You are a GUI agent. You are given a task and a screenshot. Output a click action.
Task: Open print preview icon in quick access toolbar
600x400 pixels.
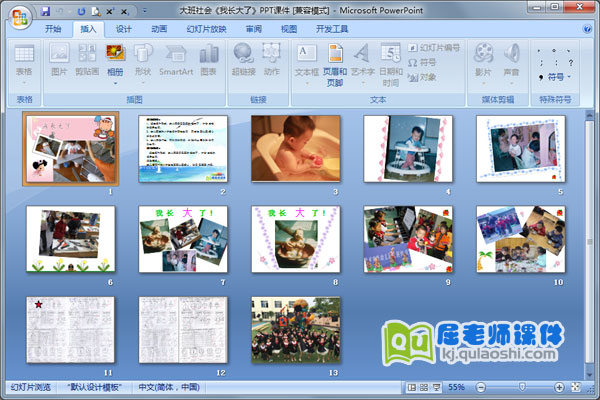96,12
